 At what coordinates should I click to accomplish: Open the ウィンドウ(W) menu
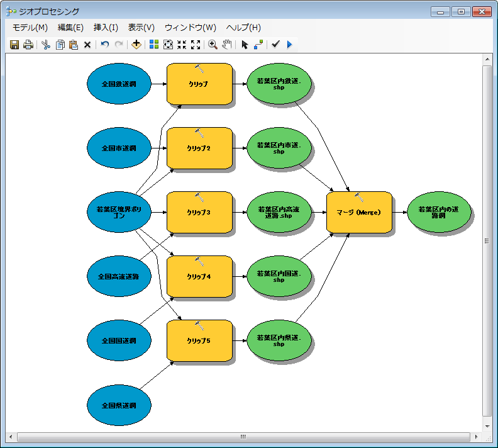click(190, 28)
